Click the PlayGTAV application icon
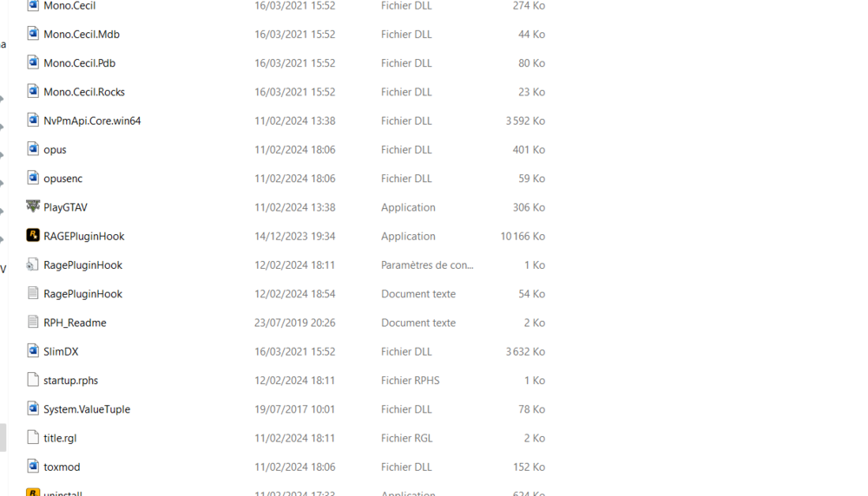The image size is (868, 496). point(33,206)
